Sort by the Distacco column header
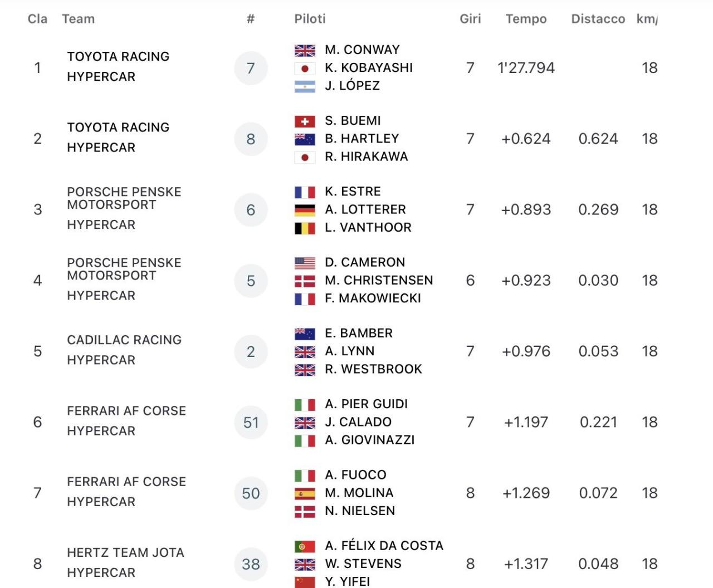Image resolution: width=713 pixels, height=588 pixels. coord(598,19)
